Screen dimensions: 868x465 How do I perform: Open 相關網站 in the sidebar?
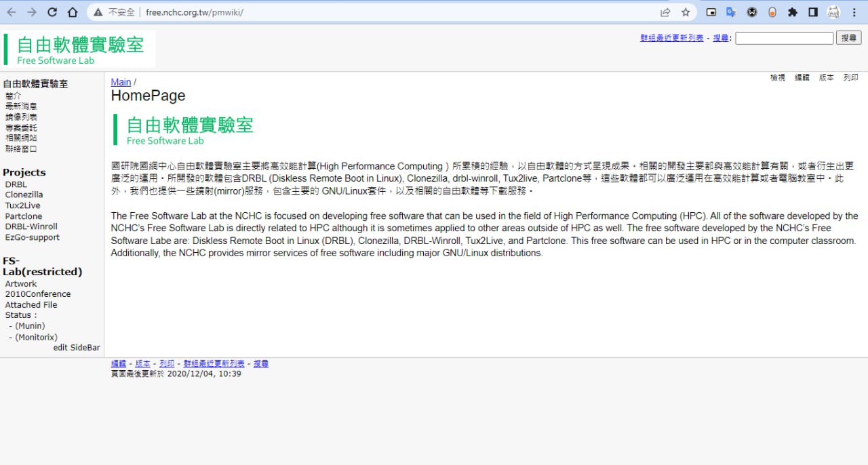21,138
